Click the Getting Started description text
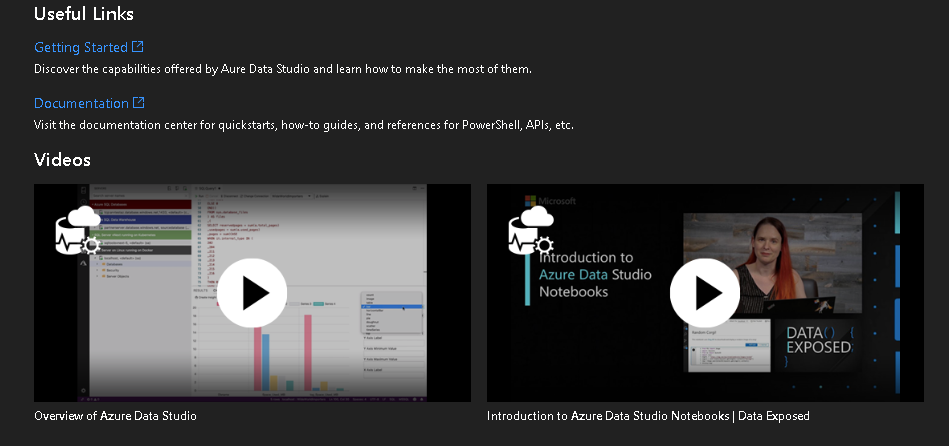This screenshot has width=949, height=446. [283, 69]
